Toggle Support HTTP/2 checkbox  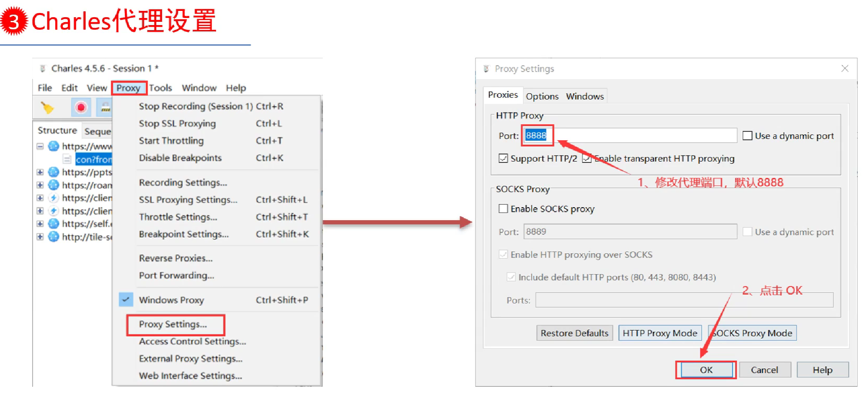pyautogui.click(x=503, y=158)
